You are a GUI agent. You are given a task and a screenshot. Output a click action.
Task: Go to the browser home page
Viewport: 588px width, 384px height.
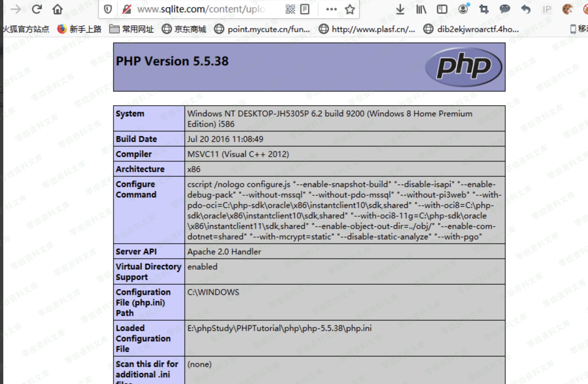tap(58, 9)
